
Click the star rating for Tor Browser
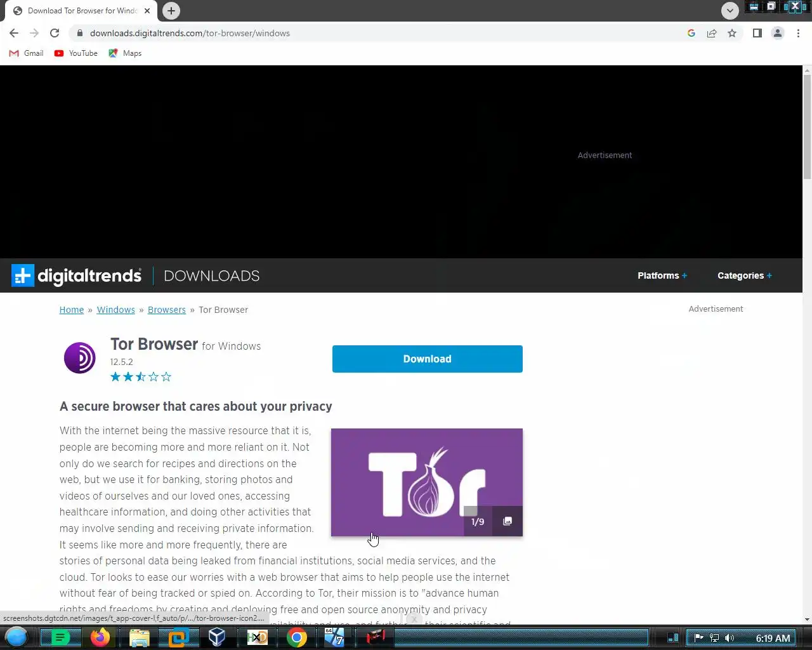[141, 377]
